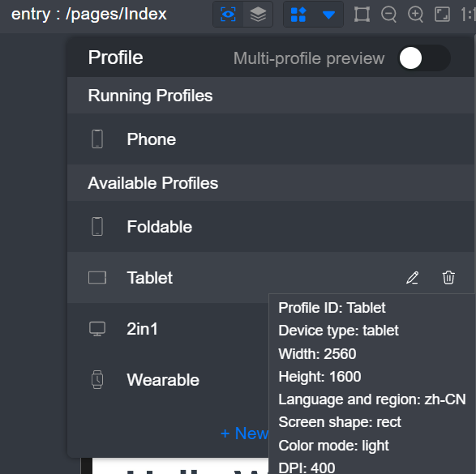Viewport: 476px width, 474px height.
Task: Select the Tablet profile entry
Action: pyautogui.click(x=271, y=277)
